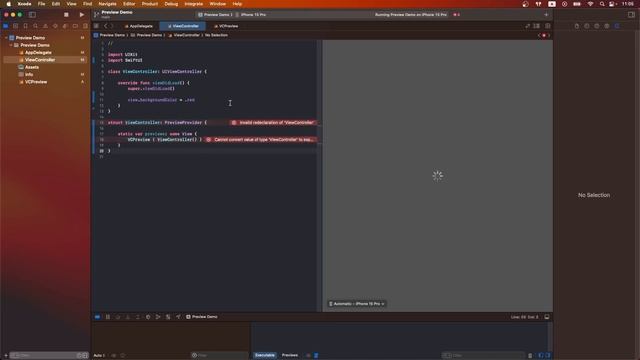This screenshot has height=360, width=640.
Task: Jump to the current issue red dot in jump bar
Action: 544,35
